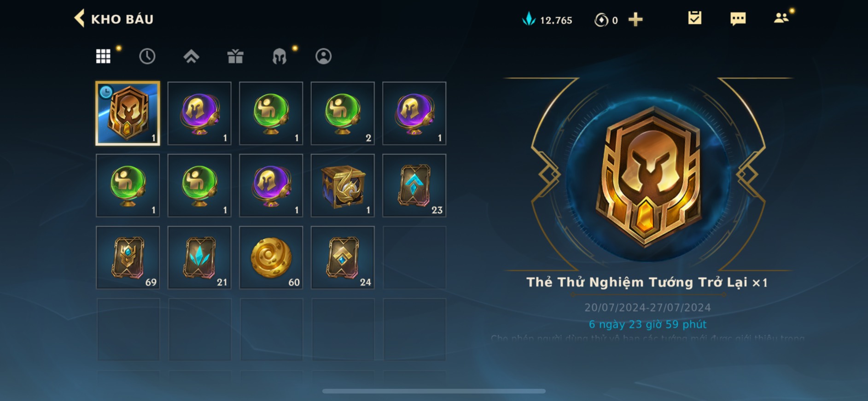Image resolution: width=868 pixels, height=401 pixels.
Task: Go back from Kho Báu screen
Action: pyautogui.click(x=80, y=19)
